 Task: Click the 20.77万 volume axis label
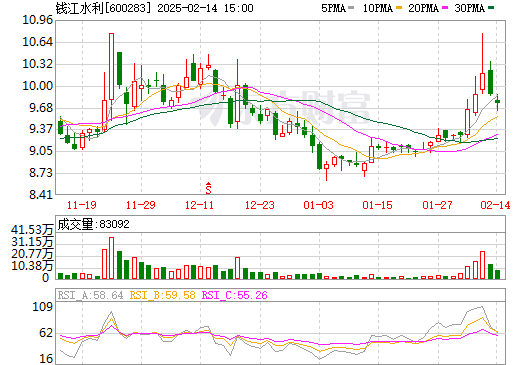32,254
